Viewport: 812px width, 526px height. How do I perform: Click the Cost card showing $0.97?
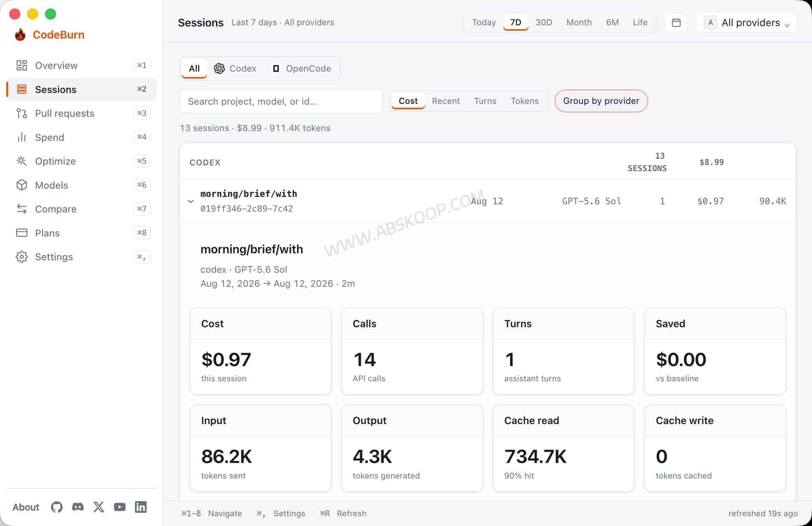[x=261, y=351]
